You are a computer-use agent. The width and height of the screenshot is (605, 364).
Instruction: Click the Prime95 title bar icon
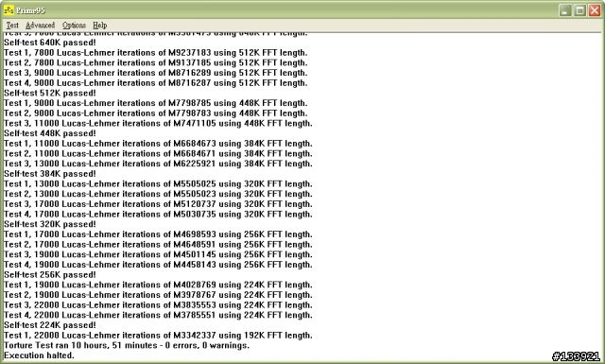[x=9, y=10]
